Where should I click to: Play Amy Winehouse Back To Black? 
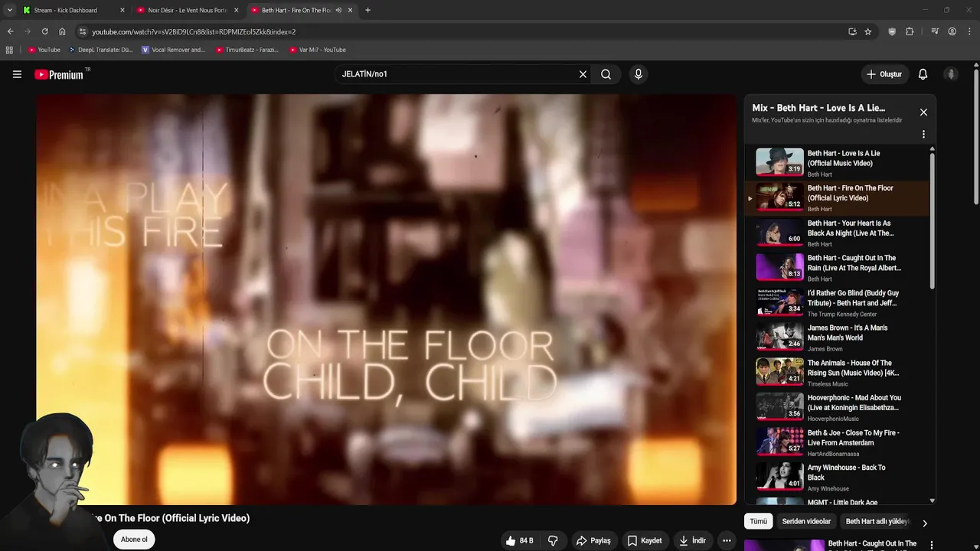[836, 478]
